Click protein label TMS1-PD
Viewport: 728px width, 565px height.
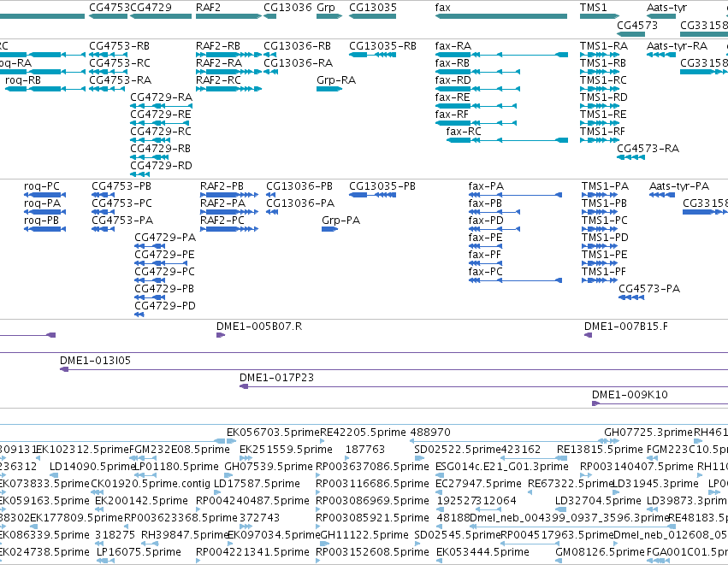click(605, 238)
